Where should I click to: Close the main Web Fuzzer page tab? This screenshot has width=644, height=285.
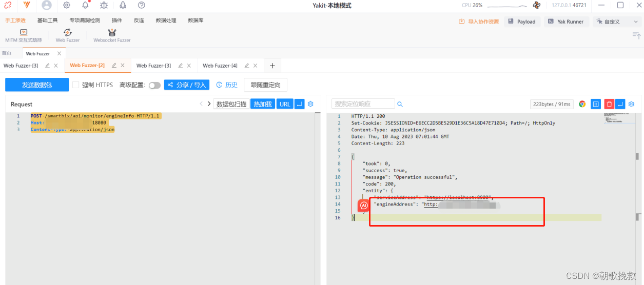(59, 53)
